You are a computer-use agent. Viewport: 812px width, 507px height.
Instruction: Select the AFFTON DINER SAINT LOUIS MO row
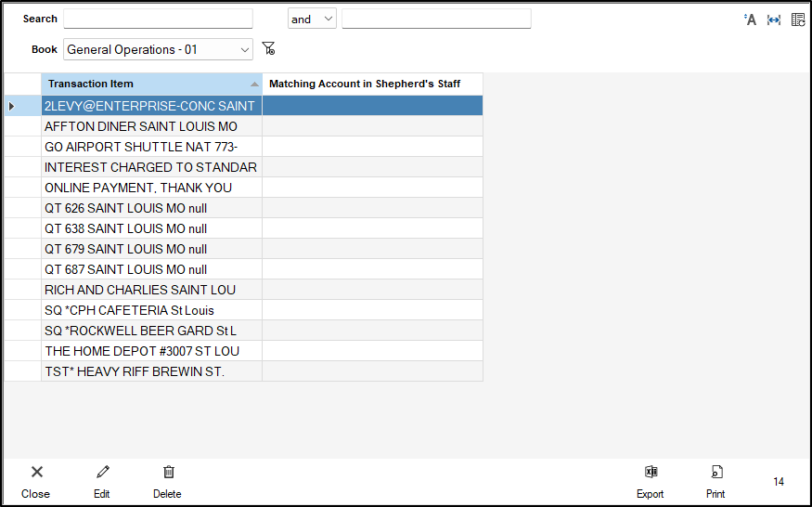point(151,126)
